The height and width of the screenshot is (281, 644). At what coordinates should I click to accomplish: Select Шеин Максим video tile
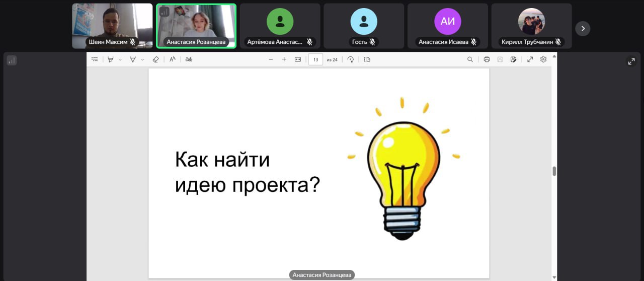click(x=112, y=26)
